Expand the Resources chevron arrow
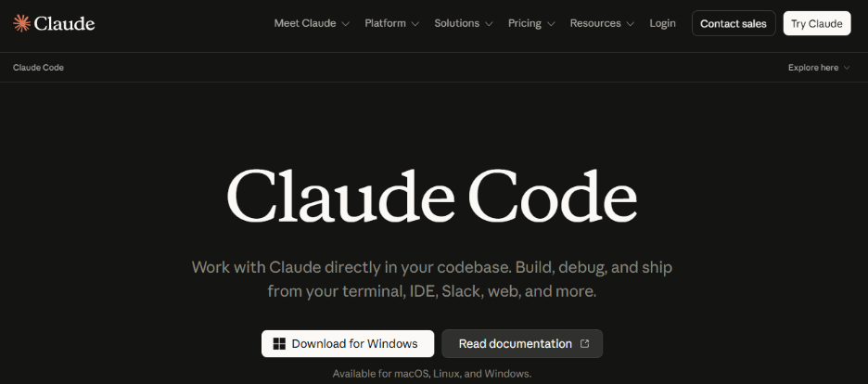Viewport: 868px width, 384px height. (631, 24)
